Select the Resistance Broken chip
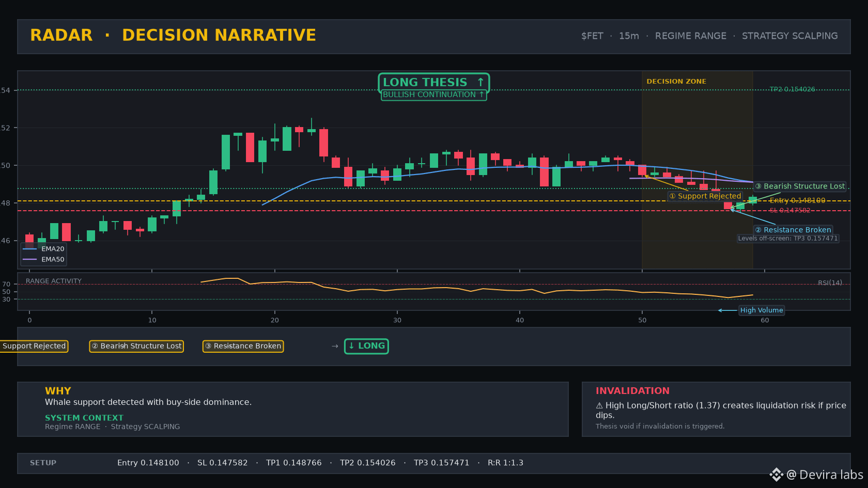Viewport: 868px width, 488px height. (243, 346)
